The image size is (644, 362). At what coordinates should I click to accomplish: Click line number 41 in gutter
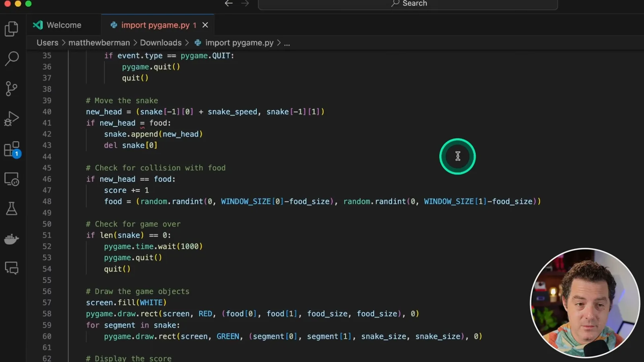[47, 123]
